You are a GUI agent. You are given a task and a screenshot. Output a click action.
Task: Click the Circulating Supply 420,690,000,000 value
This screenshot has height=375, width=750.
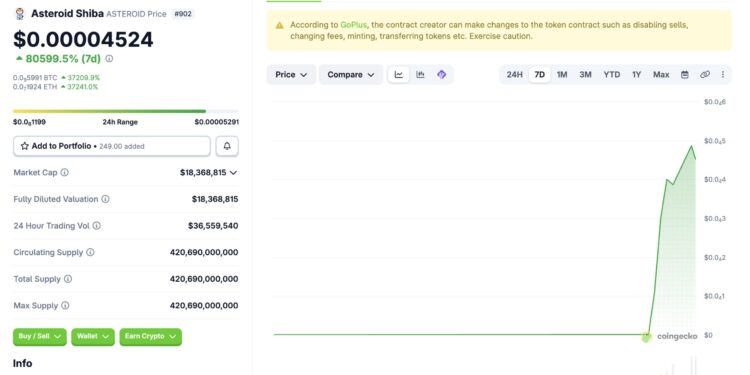(204, 252)
